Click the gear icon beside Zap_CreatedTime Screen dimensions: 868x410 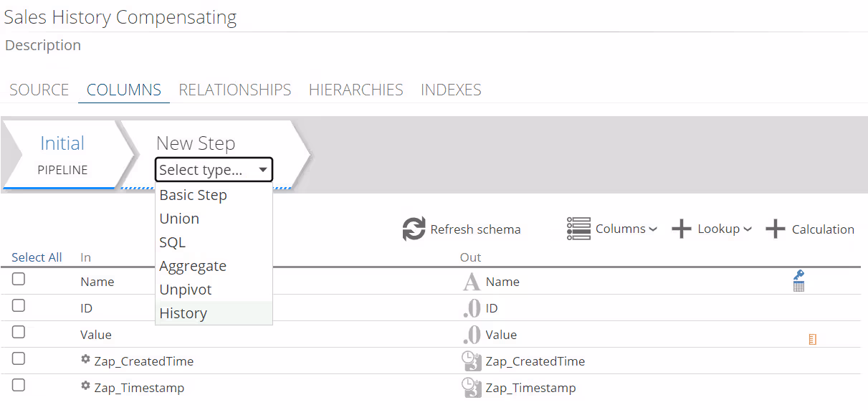pyautogui.click(x=86, y=359)
